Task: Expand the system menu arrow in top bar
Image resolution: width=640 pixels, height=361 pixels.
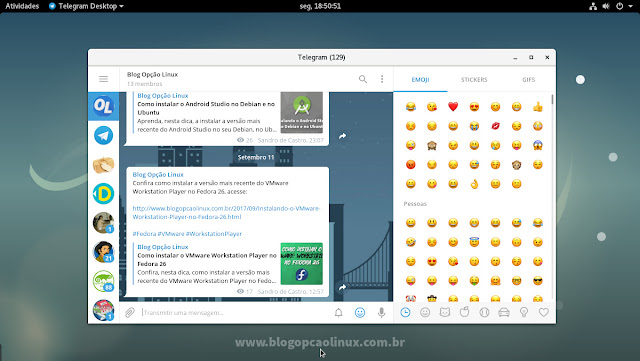Action: point(630,7)
